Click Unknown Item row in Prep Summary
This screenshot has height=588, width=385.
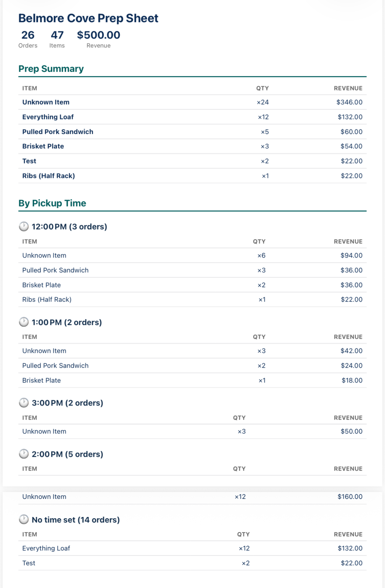click(x=46, y=102)
